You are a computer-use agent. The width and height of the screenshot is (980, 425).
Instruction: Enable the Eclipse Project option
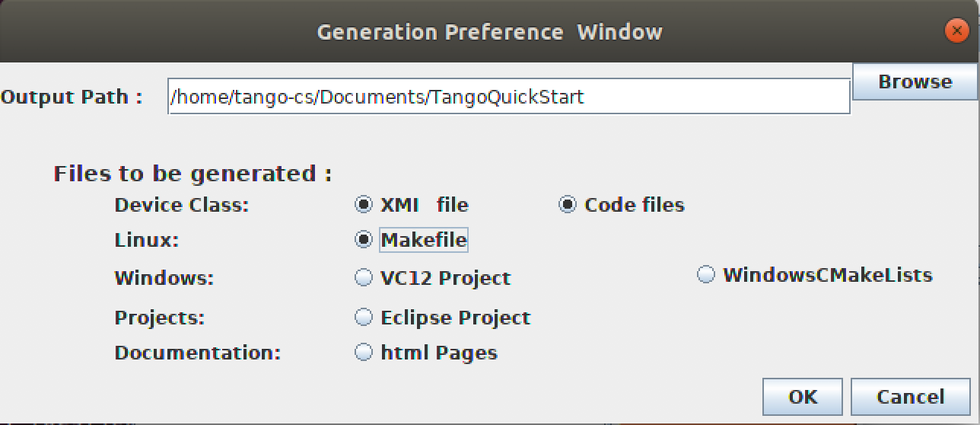click(443, 318)
